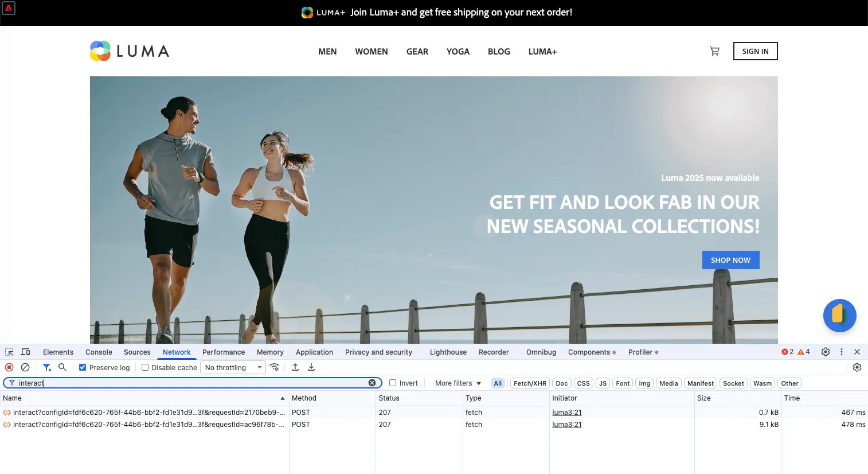Sort requests by the Name column
This screenshot has width=868, height=474.
[x=144, y=398]
